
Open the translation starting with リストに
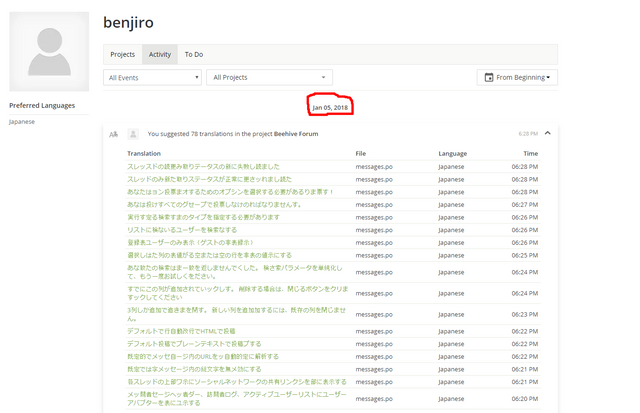182,230
